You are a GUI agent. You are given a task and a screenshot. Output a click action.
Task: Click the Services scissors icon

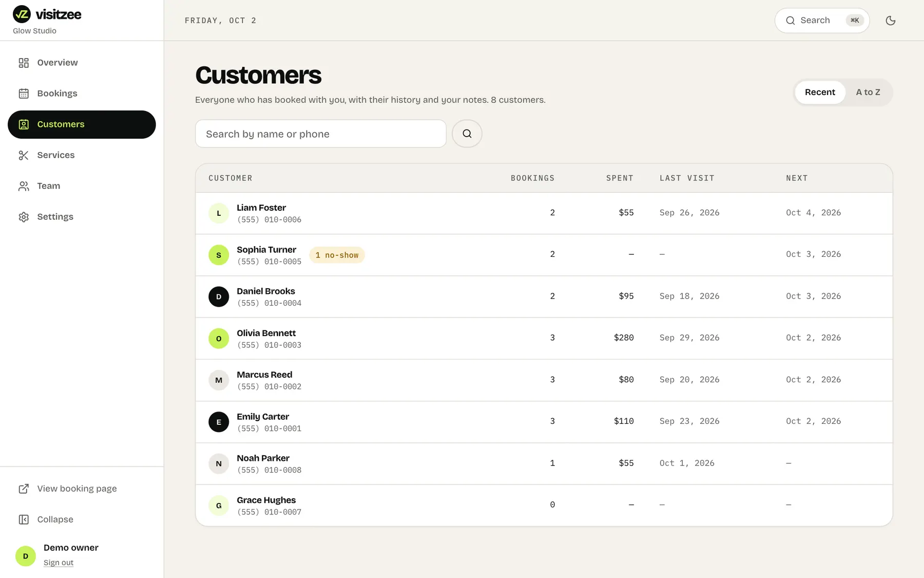tap(24, 155)
